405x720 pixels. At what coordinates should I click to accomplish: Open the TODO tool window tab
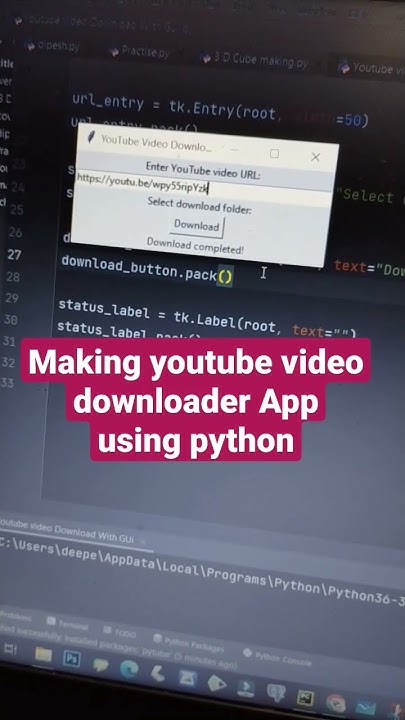pos(119,632)
